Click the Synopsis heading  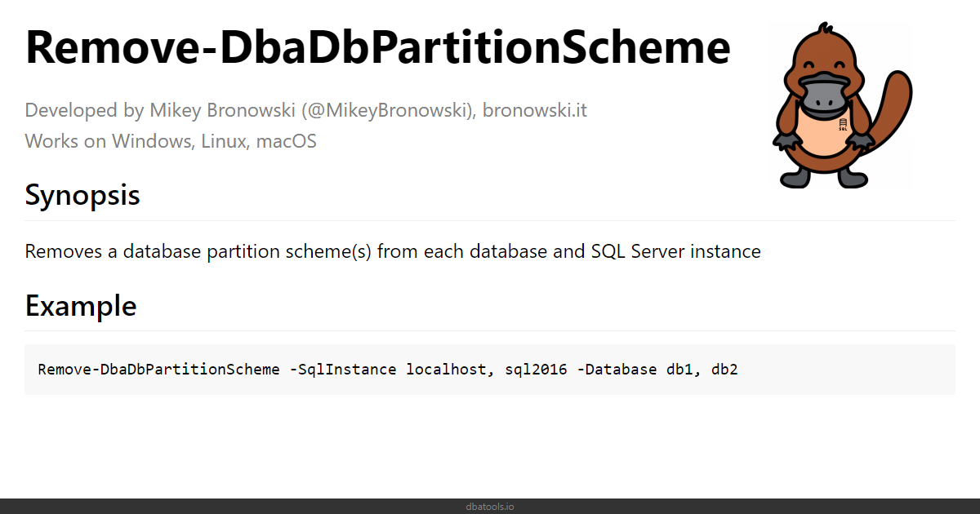click(x=82, y=196)
